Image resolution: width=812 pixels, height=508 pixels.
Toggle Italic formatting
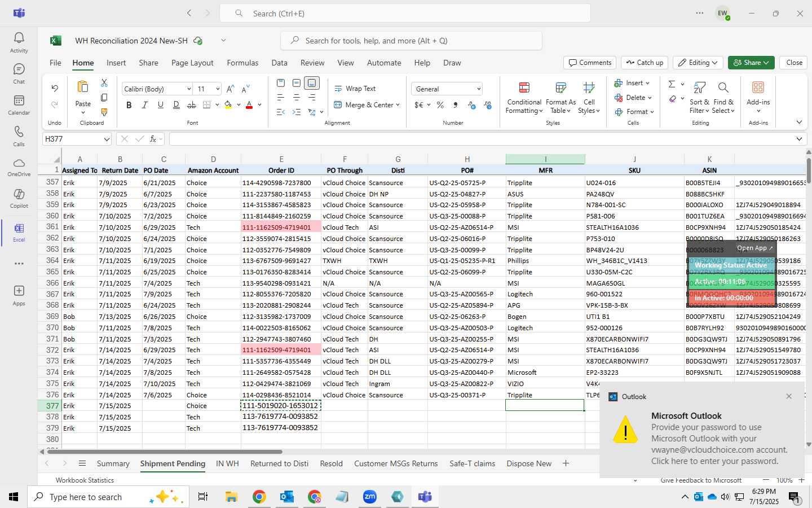[145, 105]
